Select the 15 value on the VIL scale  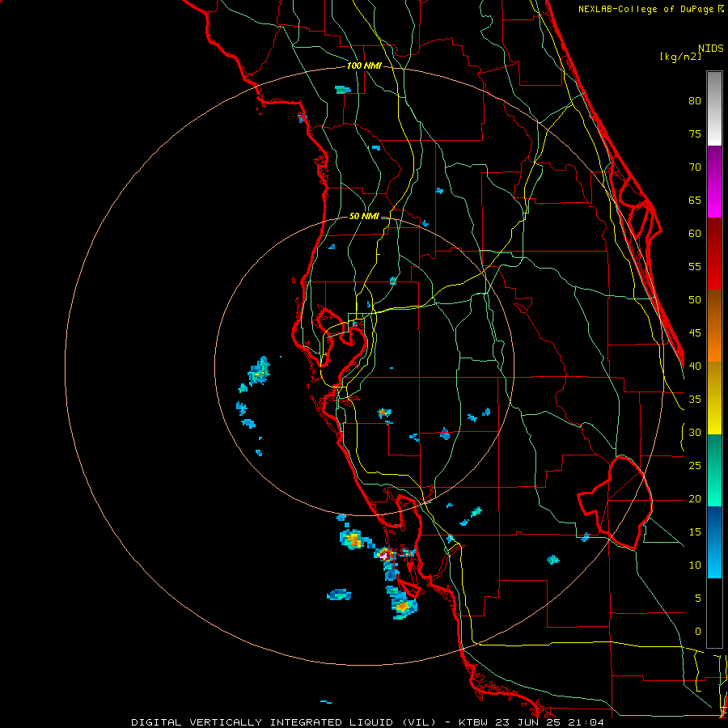(x=695, y=532)
